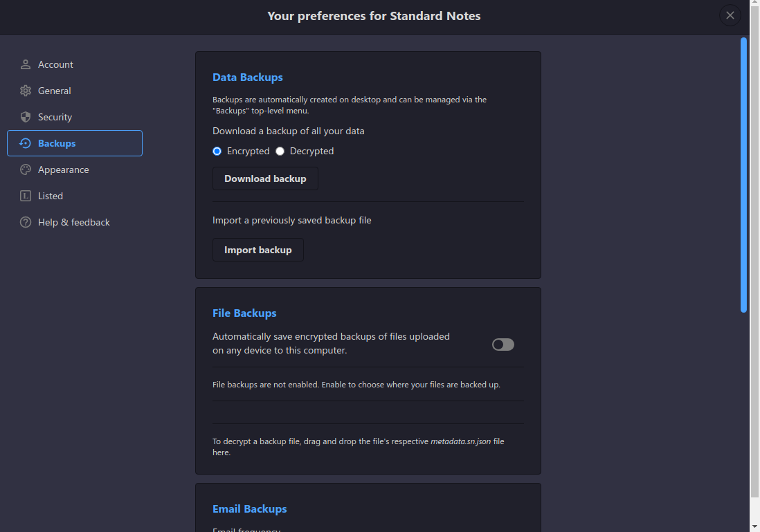Open the Account preferences section
The image size is (760, 532).
pyautogui.click(x=75, y=64)
